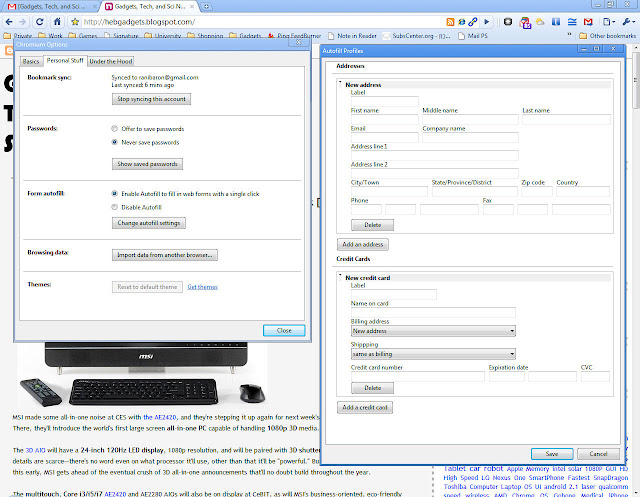Select Never save passwords option
The width and height of the screenshot is (640, 497).
tap(115, 142)
